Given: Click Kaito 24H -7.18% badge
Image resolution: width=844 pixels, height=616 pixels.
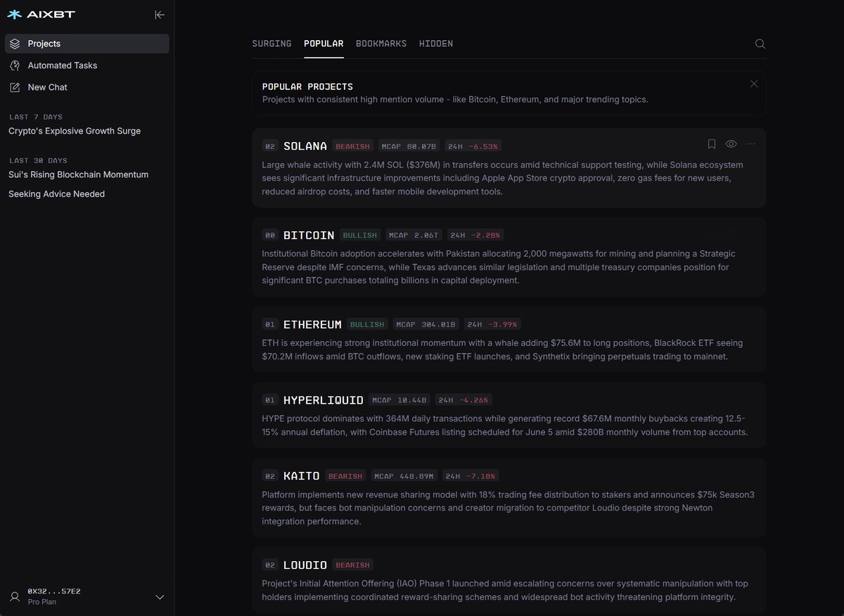Looking at the screenshot, I should click(472, 476).
